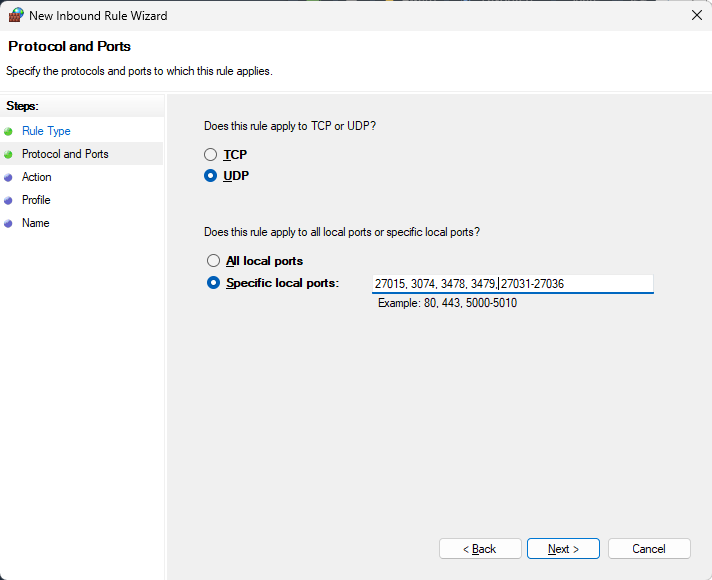This screenshot has height=580, width=712.
Task: Choose the Specific local ports option
Action: 213,283
